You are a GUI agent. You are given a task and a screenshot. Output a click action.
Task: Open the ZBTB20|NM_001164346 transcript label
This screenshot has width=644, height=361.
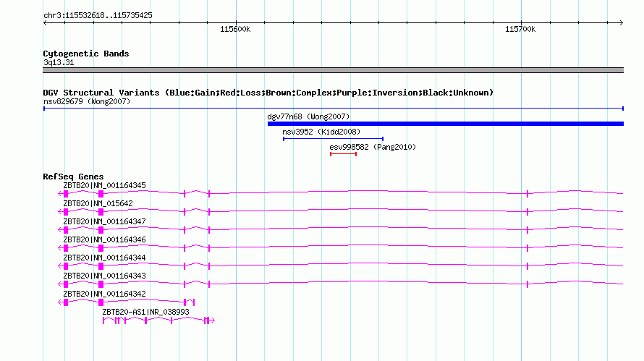(104, 239)
